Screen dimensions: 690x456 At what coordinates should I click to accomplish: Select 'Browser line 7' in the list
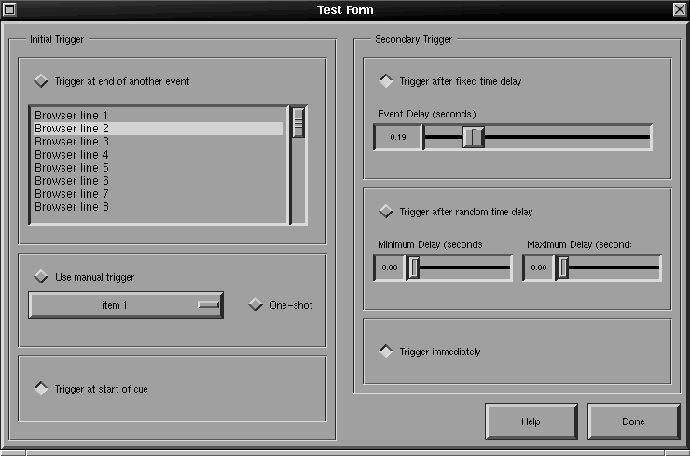click(158, 194)
